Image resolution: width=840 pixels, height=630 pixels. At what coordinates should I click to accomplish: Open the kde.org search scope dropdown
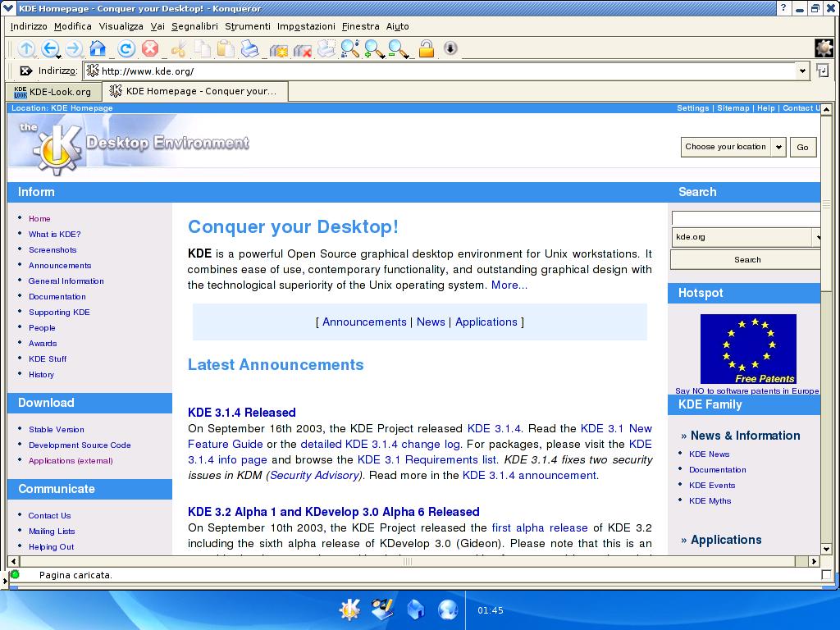[745, 237]
